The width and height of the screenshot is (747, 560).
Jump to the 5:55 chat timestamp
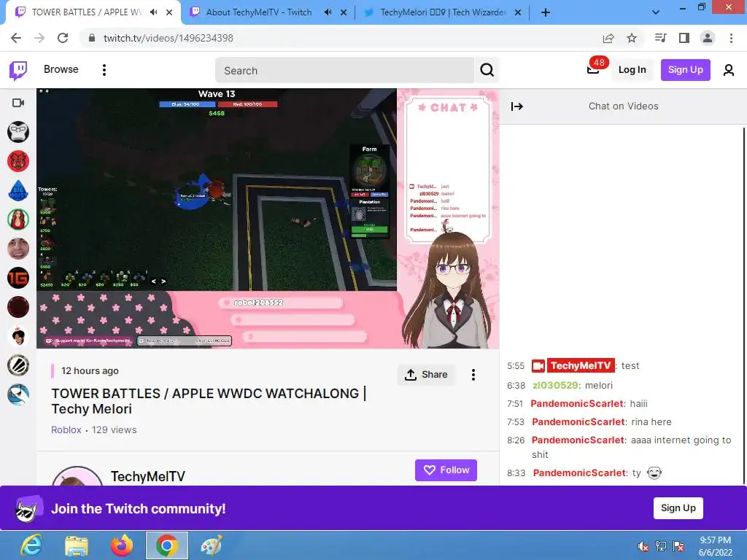[x=516, y=366]
